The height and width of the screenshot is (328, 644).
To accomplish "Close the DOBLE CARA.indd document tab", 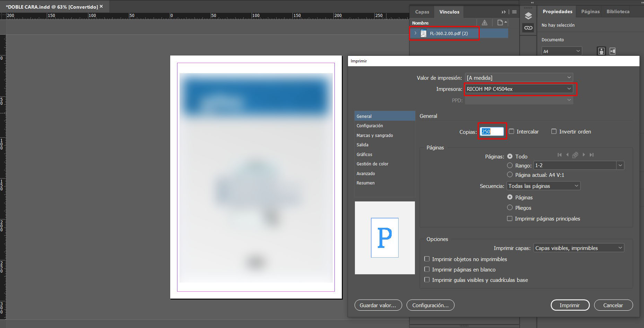I will pyautogui.click(x=101, y=7).
